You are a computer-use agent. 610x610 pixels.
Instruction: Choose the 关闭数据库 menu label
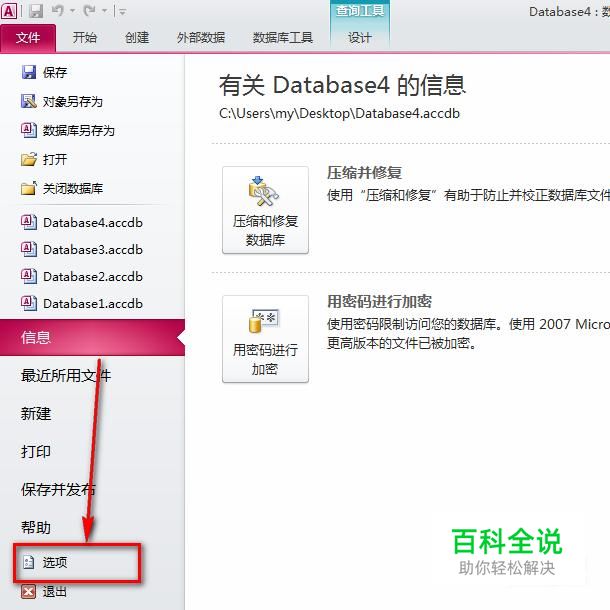(73, 188)
